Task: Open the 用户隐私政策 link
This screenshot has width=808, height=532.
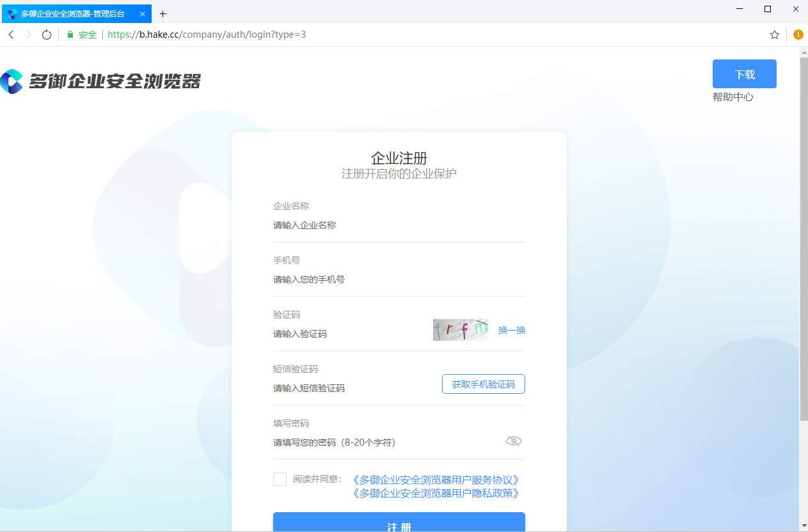Action: (x=435, y=494)
